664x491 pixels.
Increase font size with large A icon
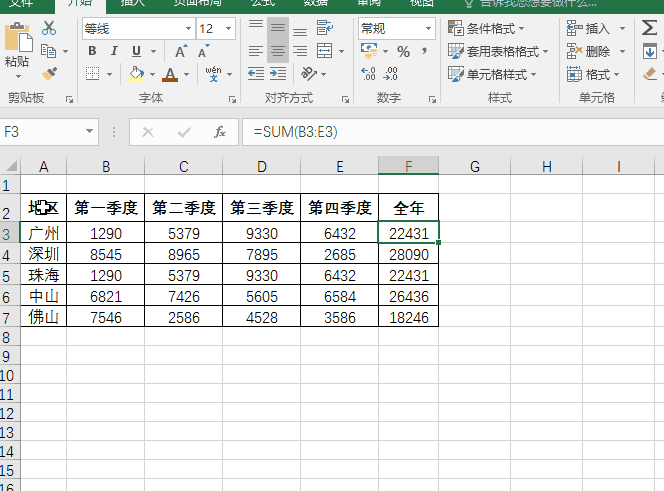tap(181, 51)
